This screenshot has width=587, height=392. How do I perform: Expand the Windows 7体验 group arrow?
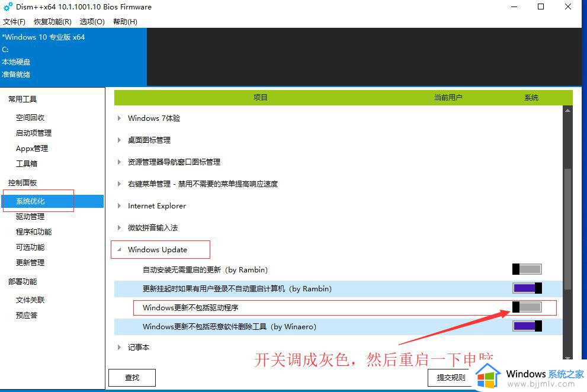[x=119, y=118]
